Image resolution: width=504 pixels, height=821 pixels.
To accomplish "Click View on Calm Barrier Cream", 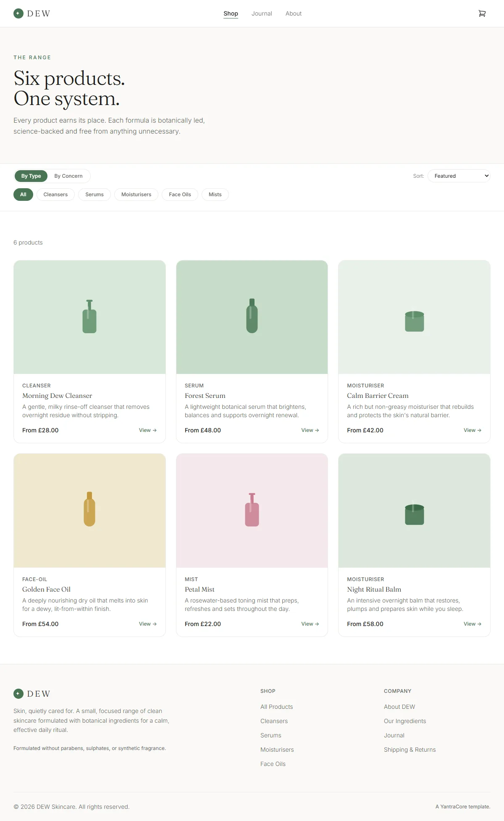I will tap(472, 430).
